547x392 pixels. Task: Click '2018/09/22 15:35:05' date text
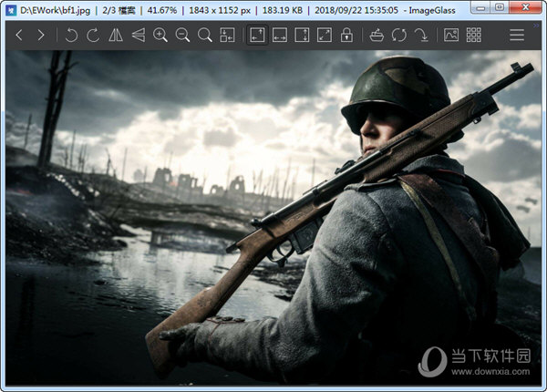[x=356, y=10]
